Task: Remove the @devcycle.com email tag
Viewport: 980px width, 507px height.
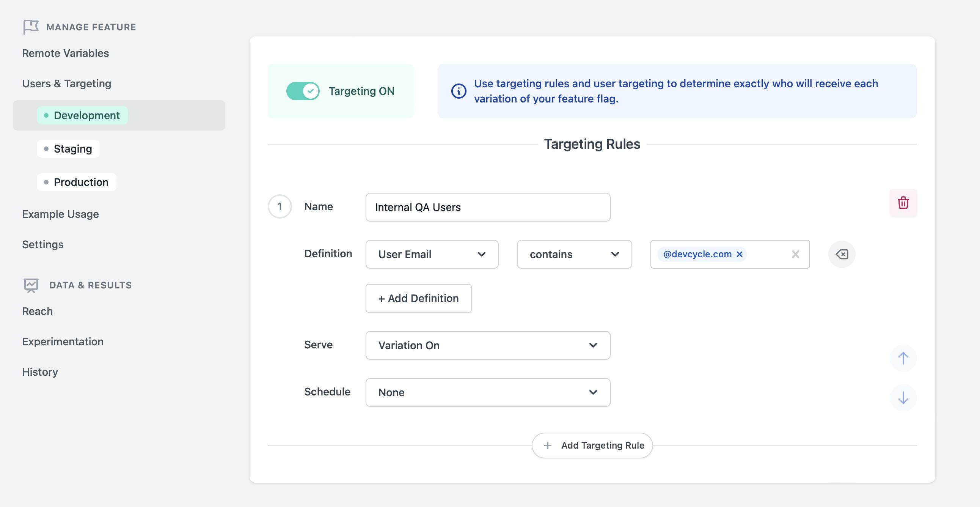Action: (739, 254)
